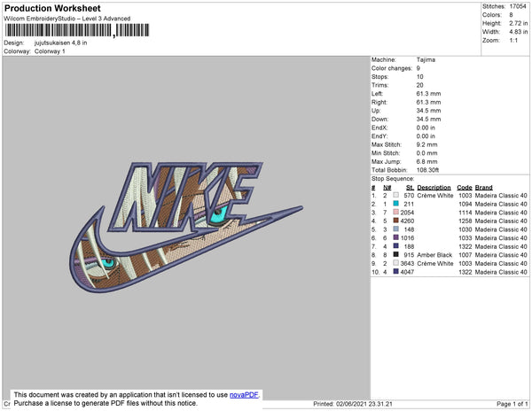Click the brown swatch beside 4260 stitches

(395, 221)
